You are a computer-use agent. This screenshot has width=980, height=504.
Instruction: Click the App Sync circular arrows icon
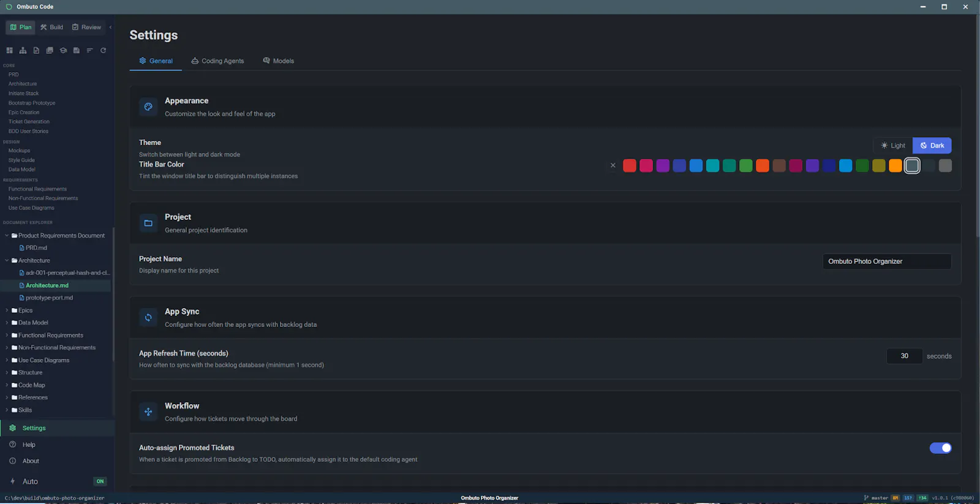coord(148,317)
